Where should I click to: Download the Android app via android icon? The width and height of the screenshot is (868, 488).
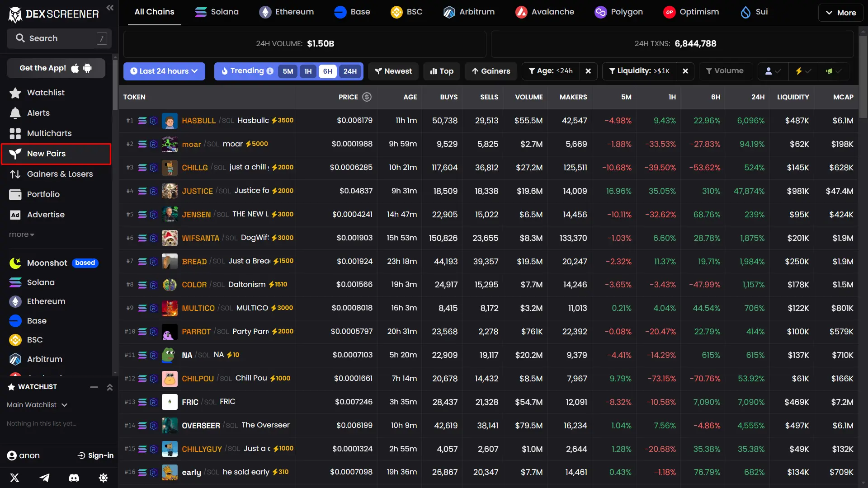point(88,68)
